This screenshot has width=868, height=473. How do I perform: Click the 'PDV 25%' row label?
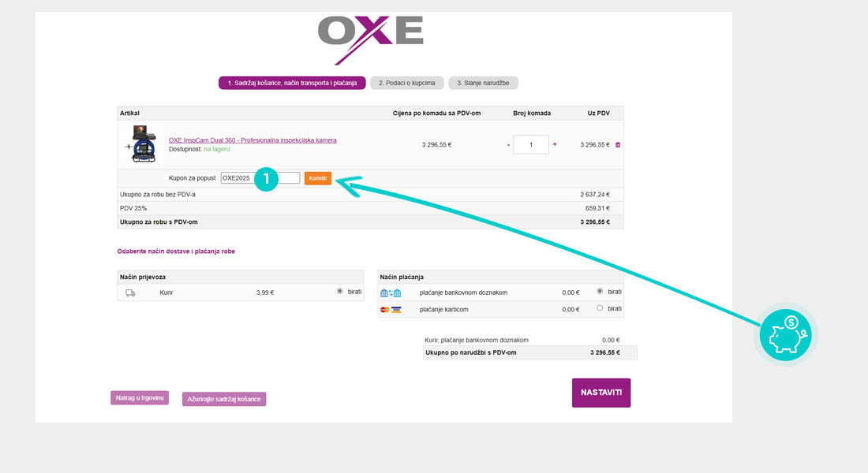click(133, 209)
